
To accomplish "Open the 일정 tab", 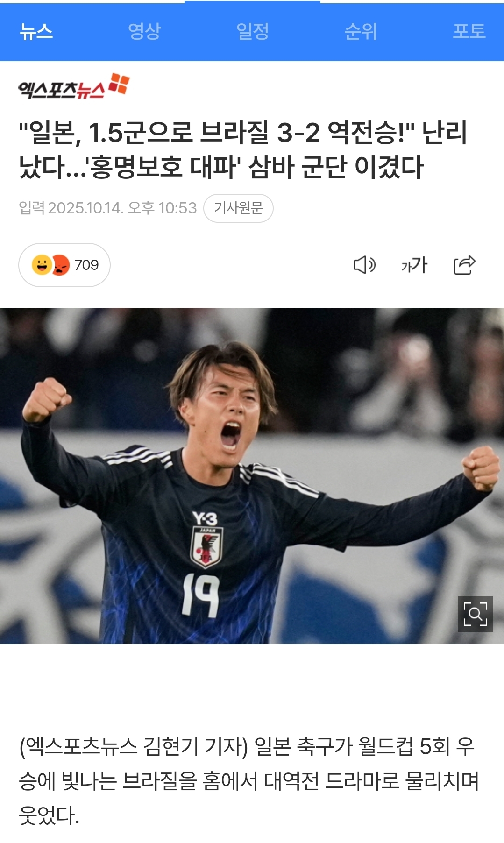I will pos(253,32).
